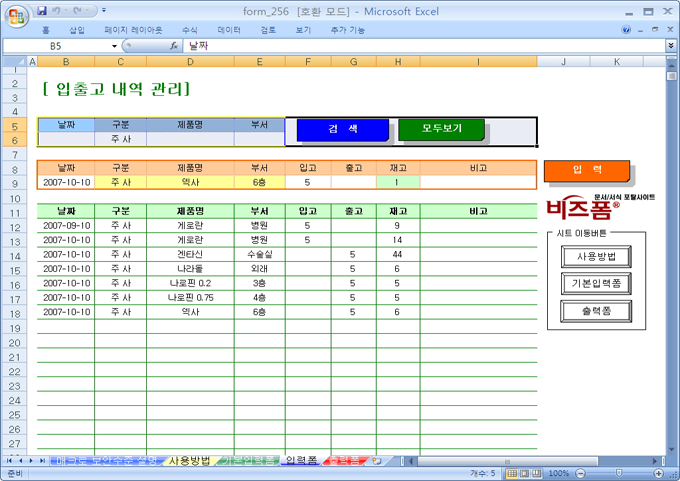Screen dimensions: 680x481
Task: Click the 출력폼 navigation button
Action: [x=594, y=310]
